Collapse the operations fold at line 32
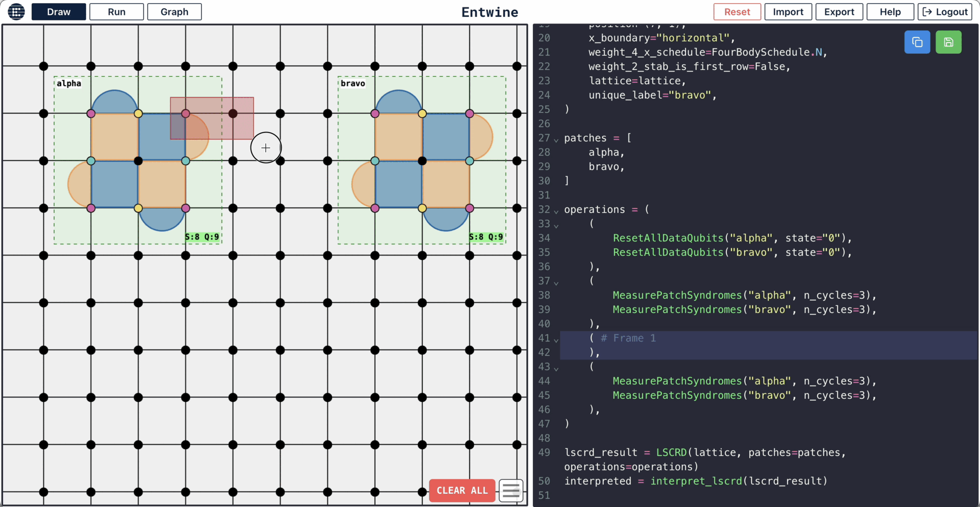 coord(556,210)
